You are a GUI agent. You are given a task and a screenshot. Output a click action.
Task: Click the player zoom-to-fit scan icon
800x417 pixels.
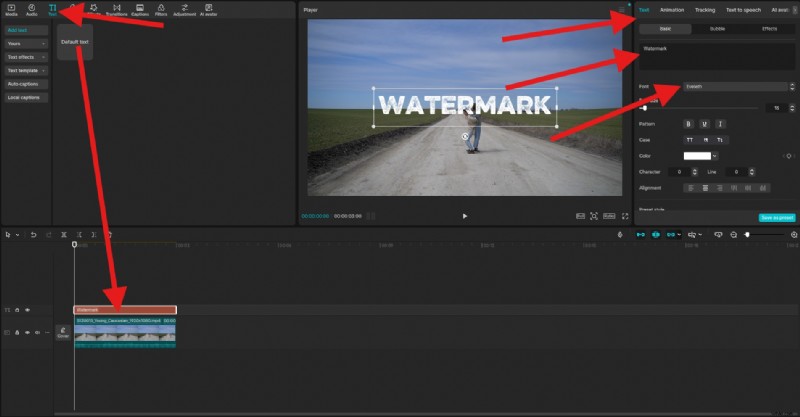click(594, 216)
